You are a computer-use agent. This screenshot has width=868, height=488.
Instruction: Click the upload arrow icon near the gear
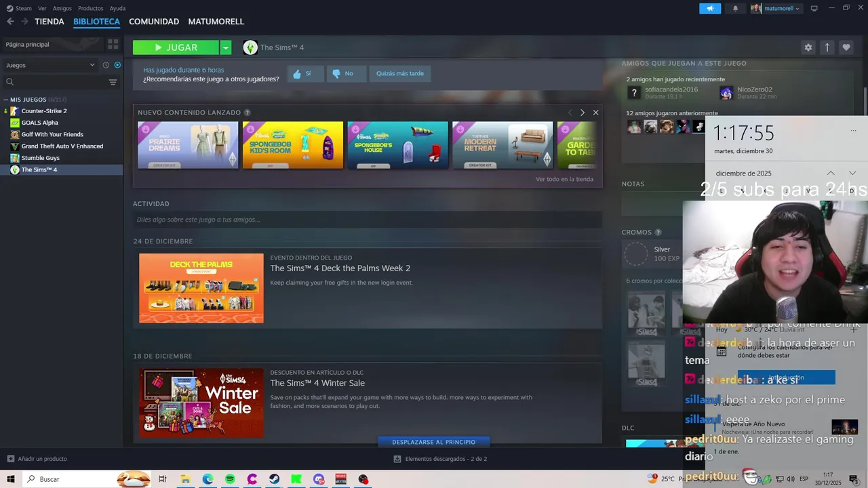[x=827, y=47]
